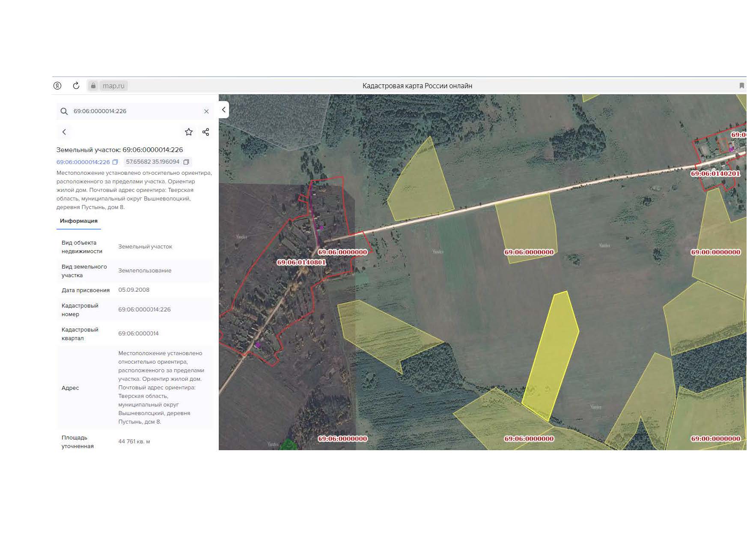Copy cadastral number 69:06:0000014:226

(x=115, y=162)
